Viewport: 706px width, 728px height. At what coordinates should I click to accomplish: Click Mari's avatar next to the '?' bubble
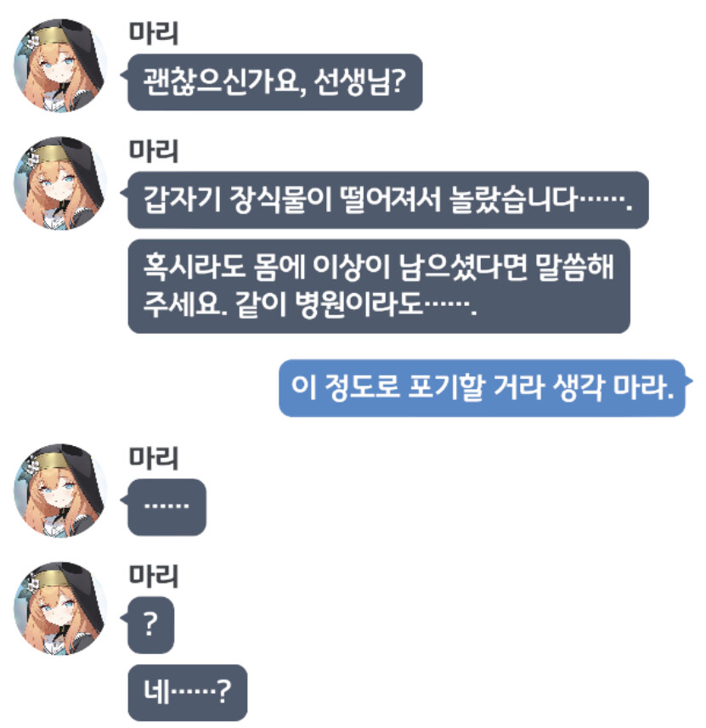coord(59,608)
